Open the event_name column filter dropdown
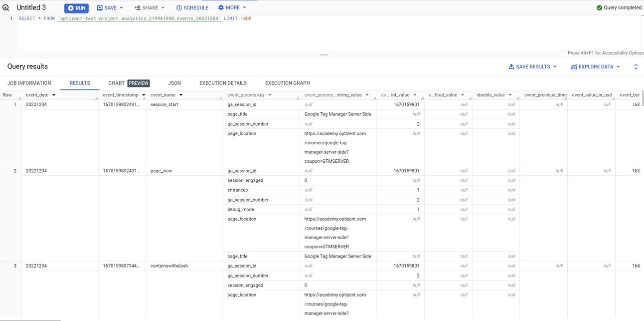The height and width of the screenshot is (321, 644). pyautogui.click(x=180, y=94)
